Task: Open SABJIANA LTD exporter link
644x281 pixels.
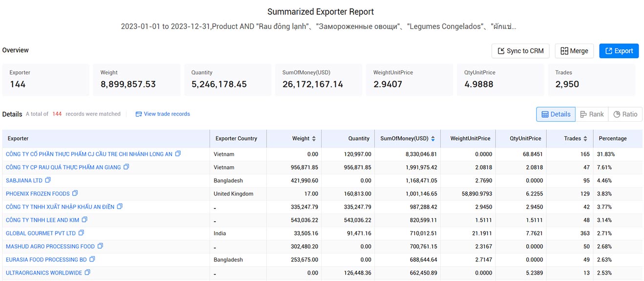Action: click(x=24, y=181)
